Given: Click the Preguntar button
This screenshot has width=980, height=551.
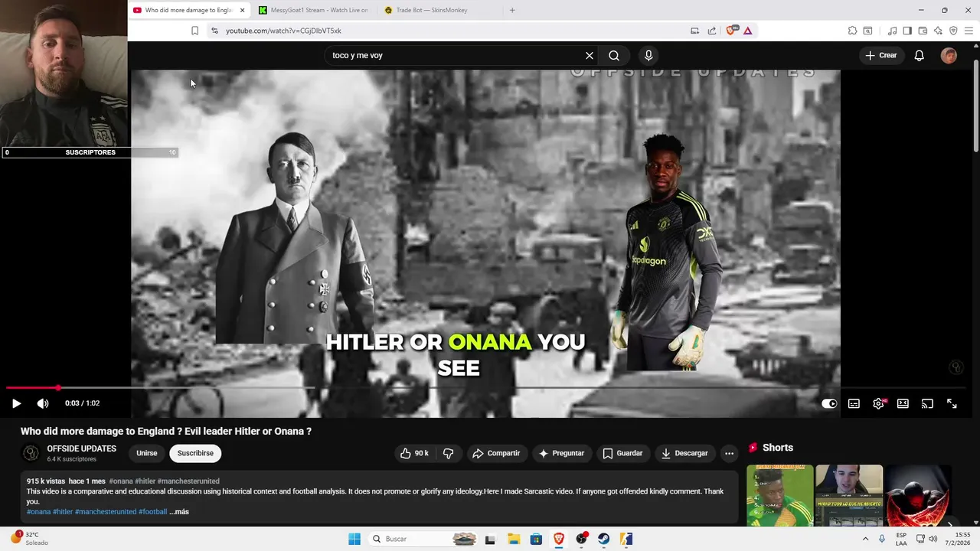Looking at the screenshot, I should [561, 453].
